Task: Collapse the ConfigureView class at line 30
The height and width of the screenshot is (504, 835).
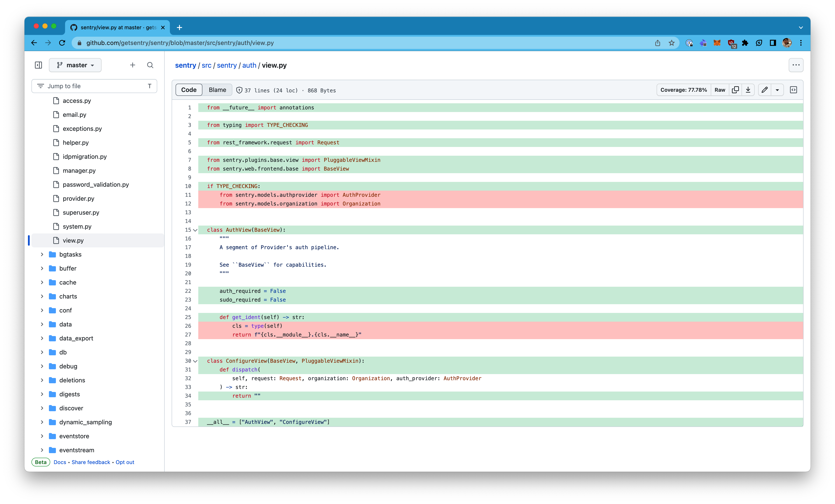Action: coord(195,361)
